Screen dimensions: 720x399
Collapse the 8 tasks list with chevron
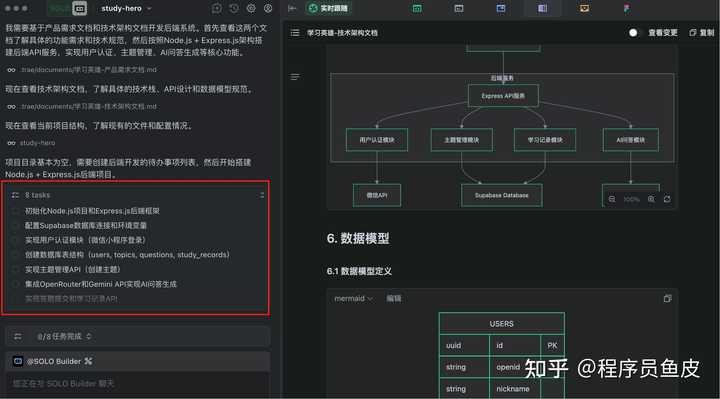pos(262,195)
